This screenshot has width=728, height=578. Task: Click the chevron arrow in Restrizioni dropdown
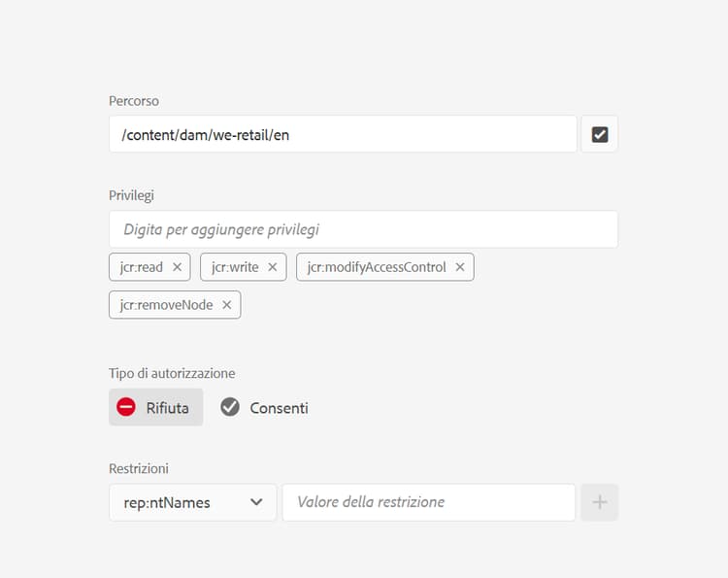tap(257, 502)
